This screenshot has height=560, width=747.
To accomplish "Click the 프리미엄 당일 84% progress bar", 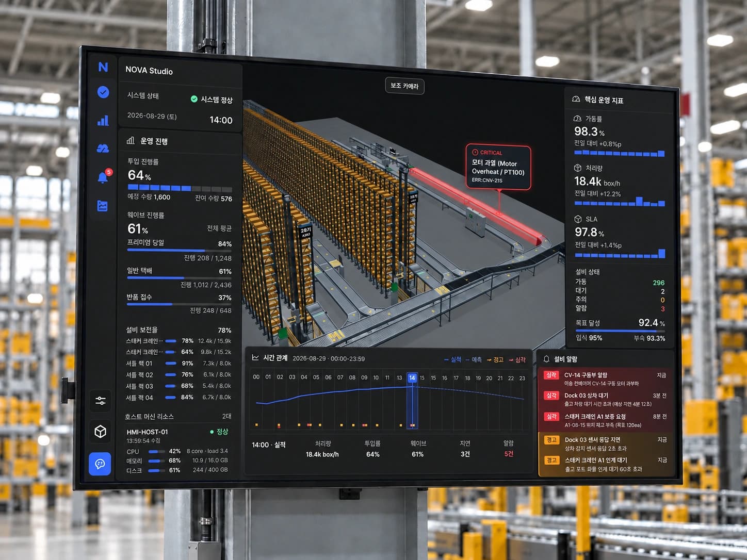I will 179,251.
